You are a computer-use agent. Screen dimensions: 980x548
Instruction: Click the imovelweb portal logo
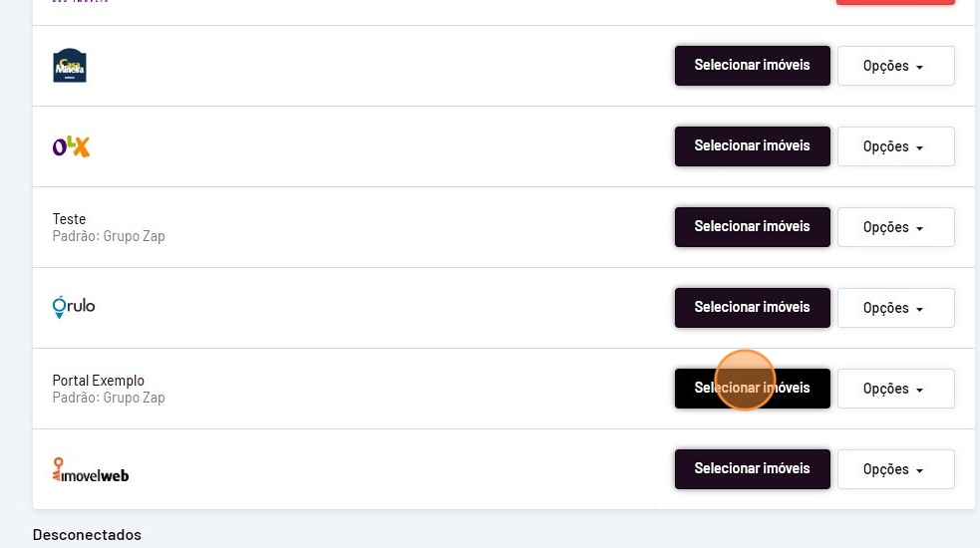91,469
